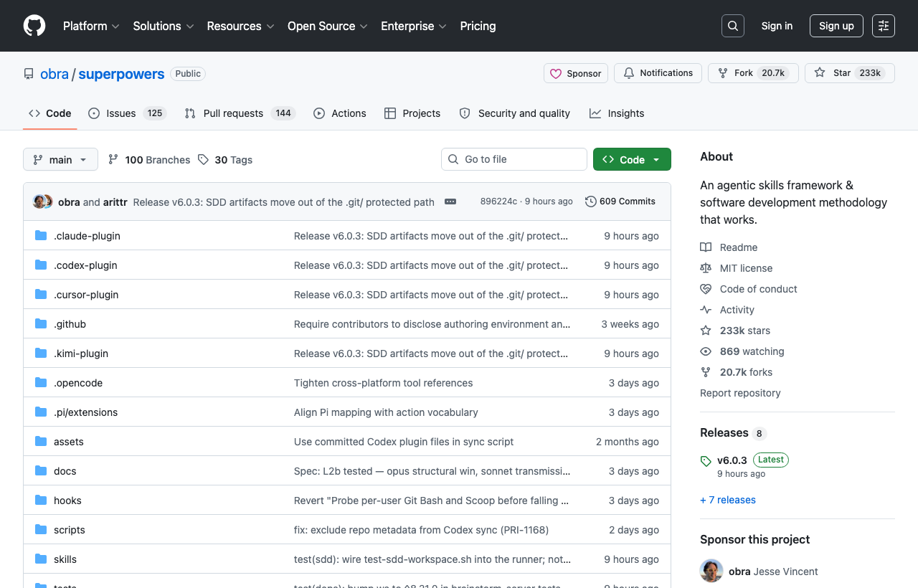Click the commit hash 896224c
Image resolution: width=918 pixels, height=588 pixels.
(x=498, y=201)
